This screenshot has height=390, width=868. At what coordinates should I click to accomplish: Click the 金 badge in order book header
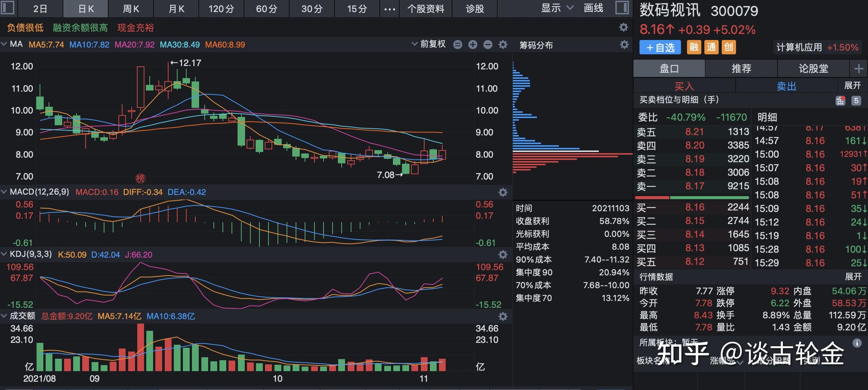[840, 101]
